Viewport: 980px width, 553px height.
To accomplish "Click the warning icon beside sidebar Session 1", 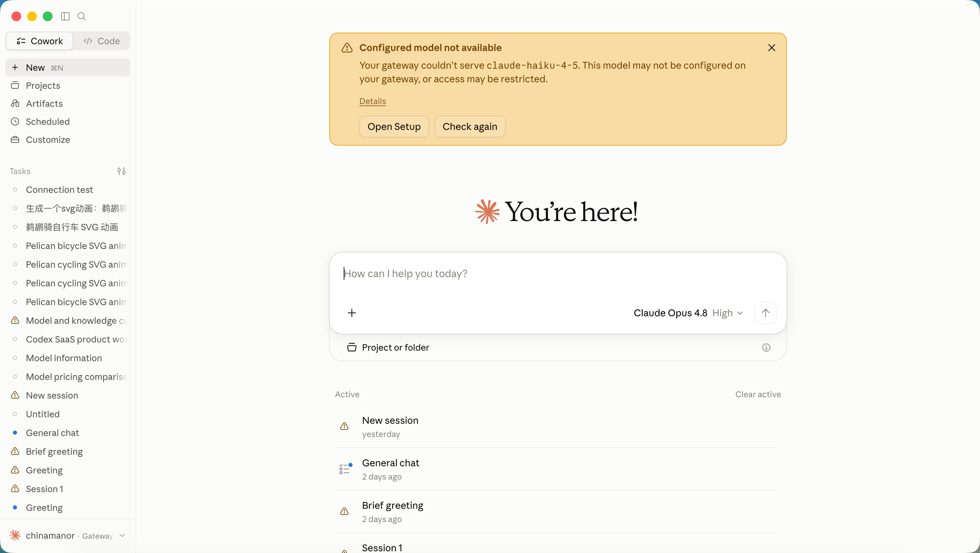I will point(15,489).
